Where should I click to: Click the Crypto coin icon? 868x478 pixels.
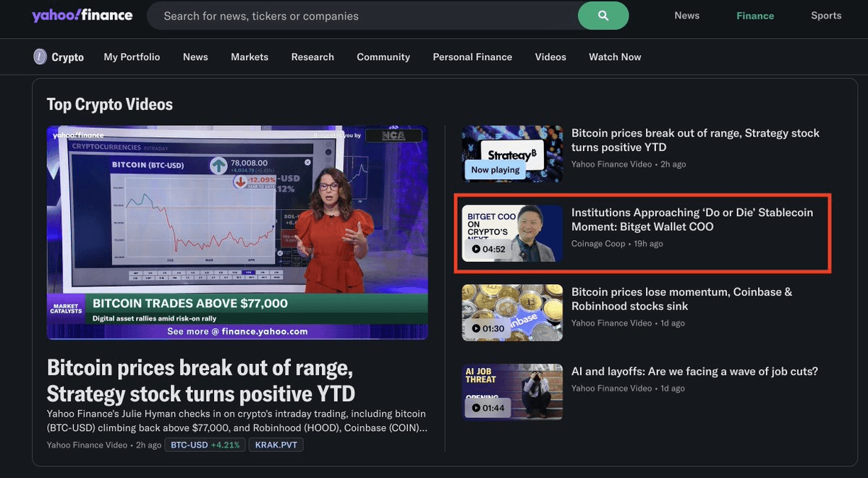click(41, 56)
